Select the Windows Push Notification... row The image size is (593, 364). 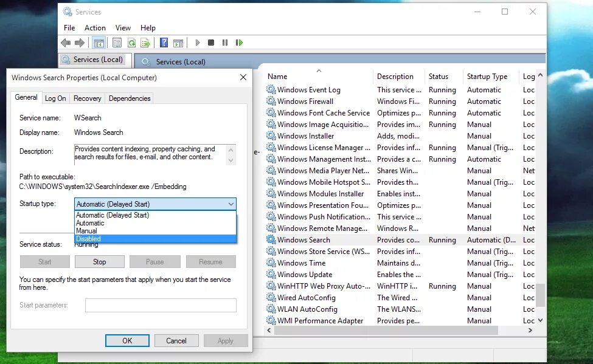400,216
